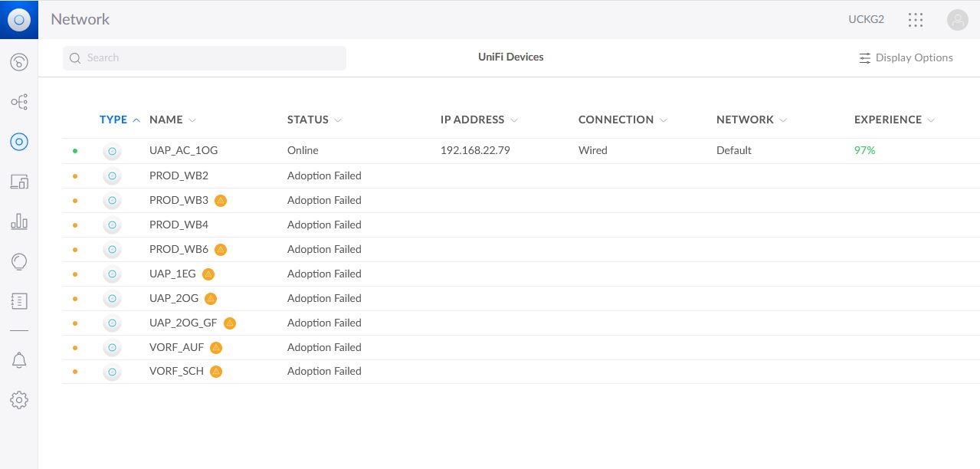Click the search magnifier icon
This screenshot has width=980, height=469.
click(75, 58)
